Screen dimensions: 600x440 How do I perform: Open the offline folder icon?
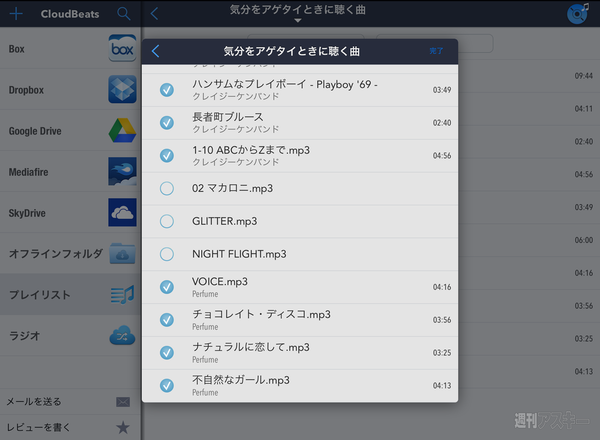coord(122,253)
